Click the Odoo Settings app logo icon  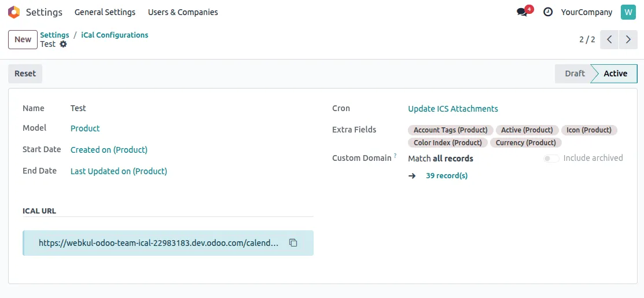pos(13,12)
